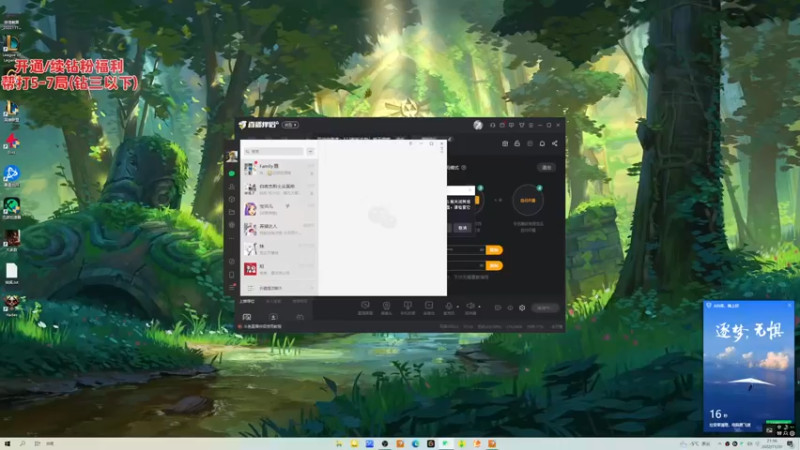Viewport: 800px width, 450px height.
Task: Open the WeChat contacts icon in sidebar
Action: pos(232,187)
